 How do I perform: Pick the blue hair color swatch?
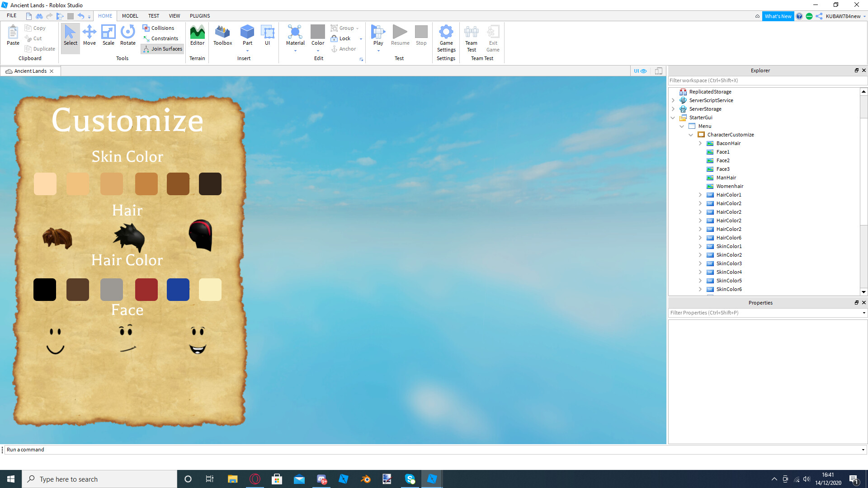click(x=178, y=290)
